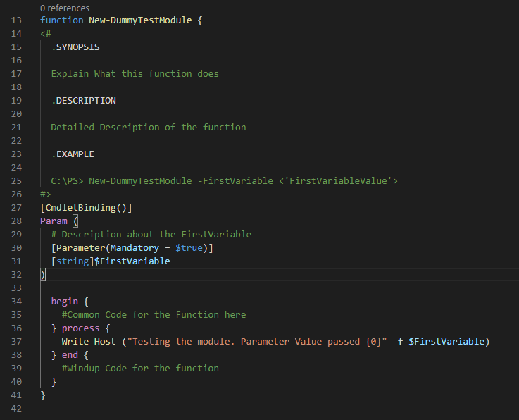Click "Detailed Description of the function" comment
519x420 pixels.
148,128
